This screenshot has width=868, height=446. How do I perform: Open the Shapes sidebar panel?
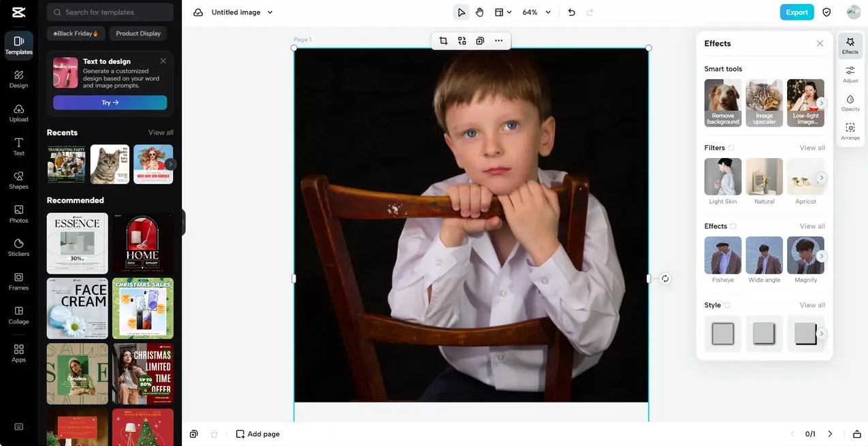point(18,180)
